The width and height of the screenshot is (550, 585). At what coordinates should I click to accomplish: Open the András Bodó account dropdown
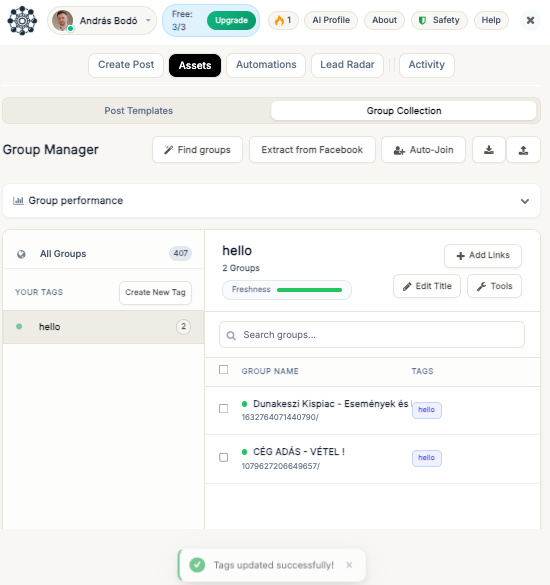(x=102, y=21)
